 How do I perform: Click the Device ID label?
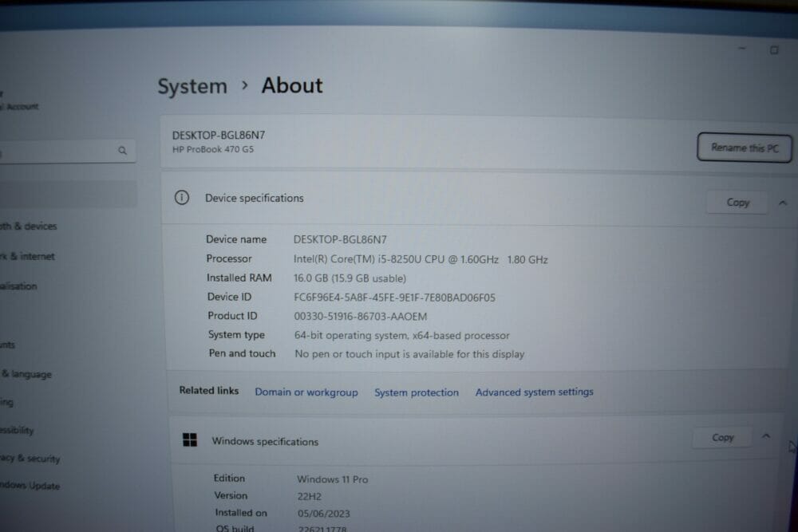point(229,297)
